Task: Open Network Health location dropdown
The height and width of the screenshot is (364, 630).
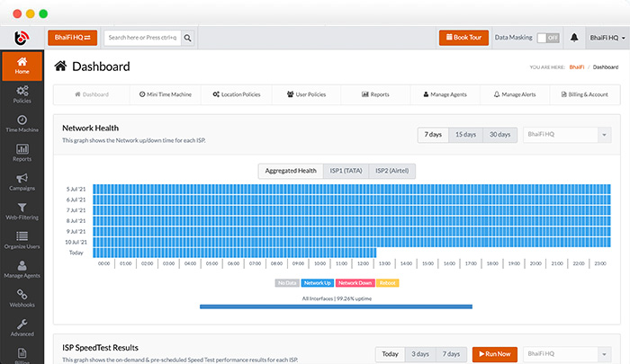Action: coord(565,135)
